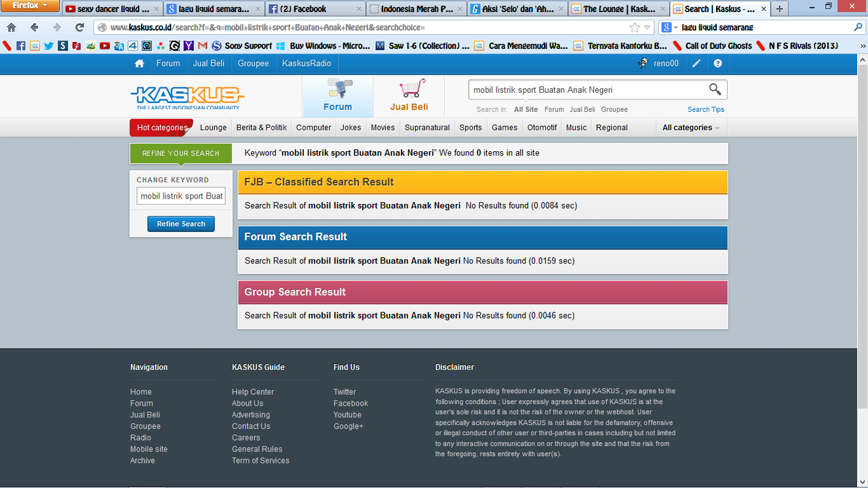The width and height of the screenshot is (868, 488).
Task: Open the Regional category
Action: pos(612,127)
